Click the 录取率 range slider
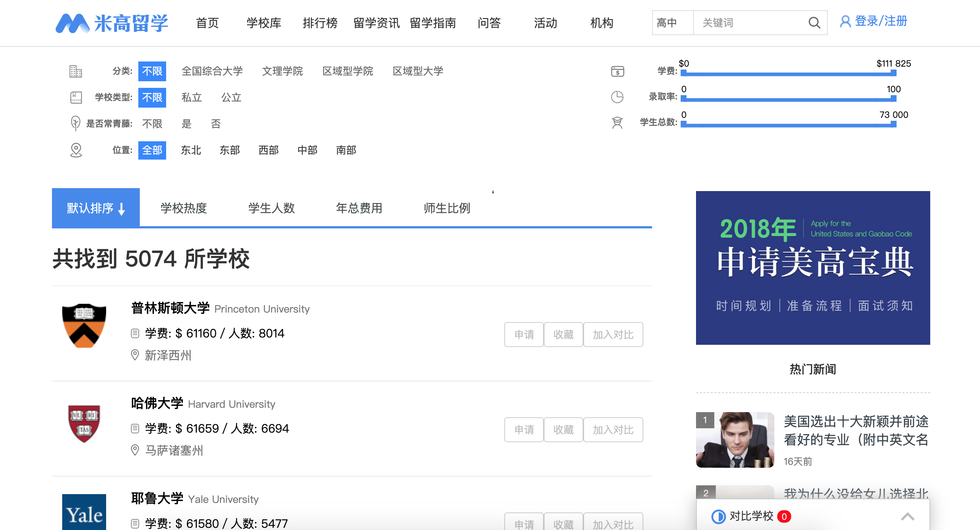Image resolution: width=980 pixels, height=530 pixels. [788, 99]
